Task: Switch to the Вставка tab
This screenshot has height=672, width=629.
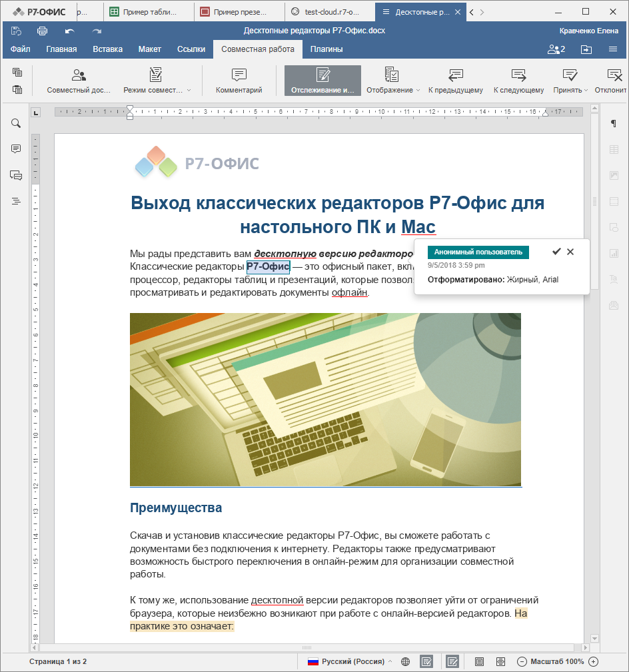Action: (x=108, y=49)
